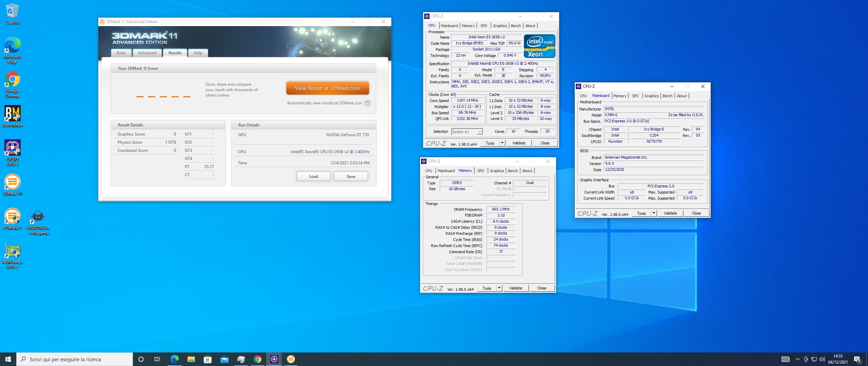The image size is (868, 366).
Task: Click PT value 35.17 in Result Details
Action: tap(209, 167)
